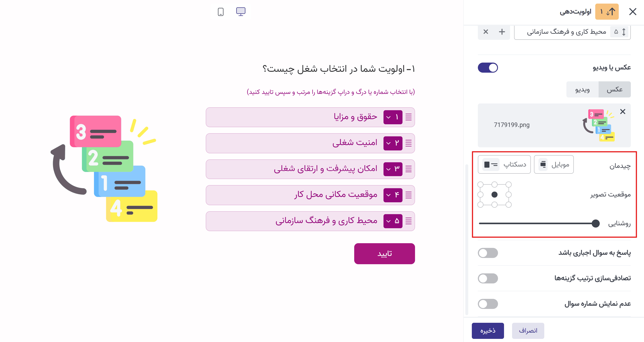Enable the تصادفی‌سازی ترتیب گزینه‌ها toggle
The width and height of the screenshot is (644, 342).
[488, 279]
